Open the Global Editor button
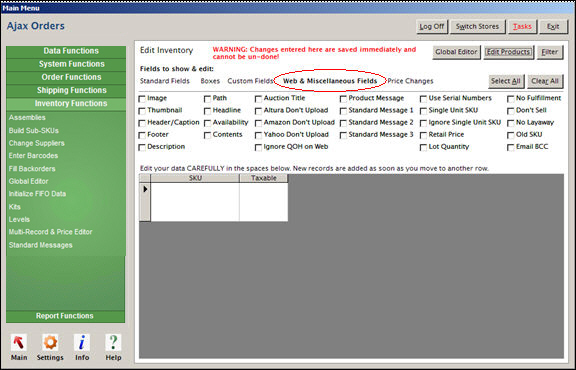This screenshot has height=370, width=576. point(456,52)
